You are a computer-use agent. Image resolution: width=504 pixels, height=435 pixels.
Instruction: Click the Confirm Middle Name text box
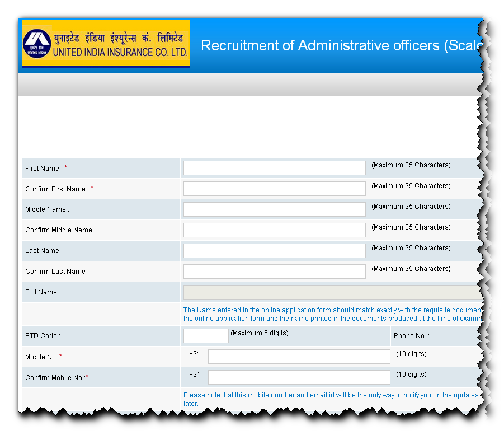tap(274, 230)
